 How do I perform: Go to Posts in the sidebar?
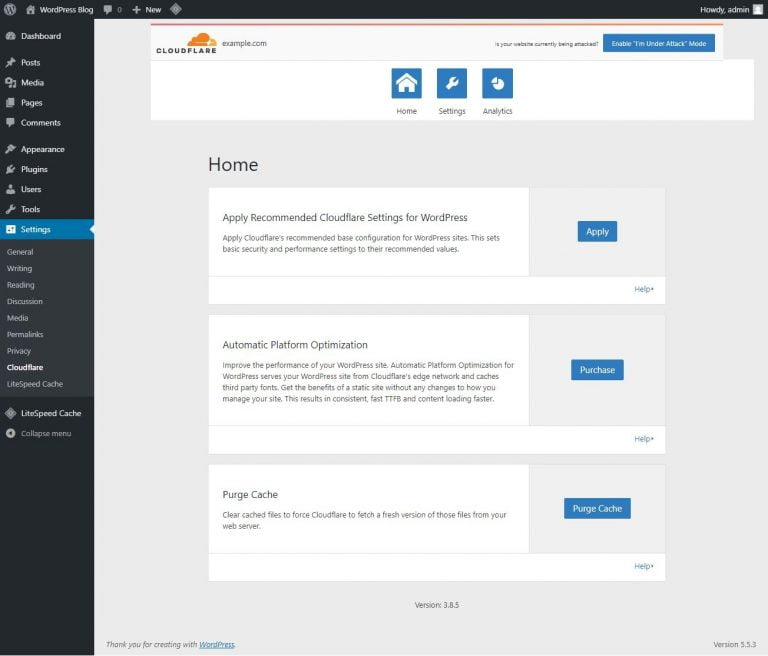tap(30, 63)
